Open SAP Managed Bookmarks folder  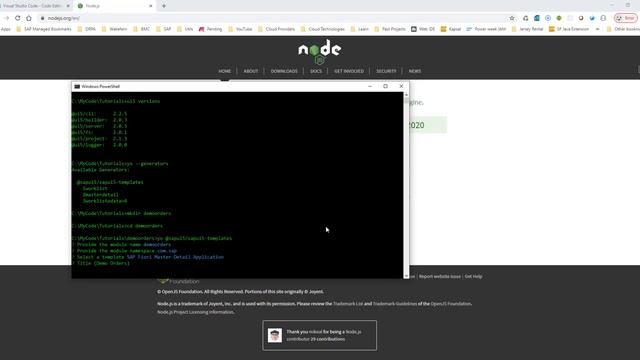(44, 29)
